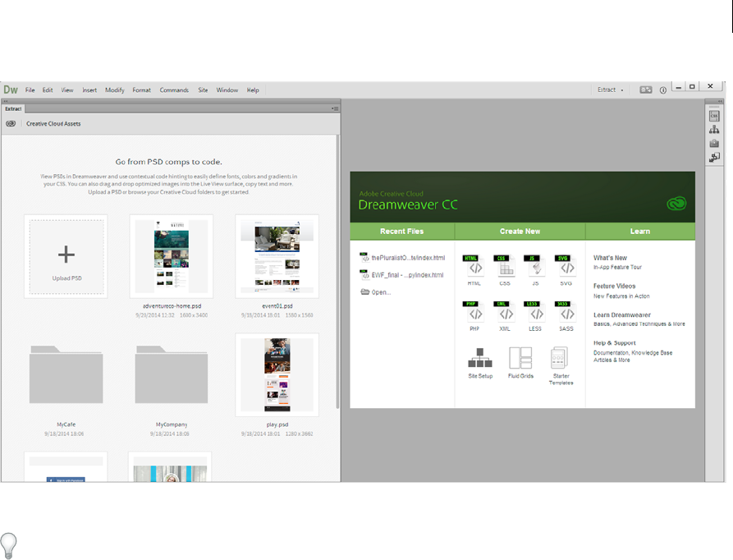The height and width of the screenshot is (560, 733).
Task: Click Creative Cloud Assets label
Action: (x=53, y=123)
